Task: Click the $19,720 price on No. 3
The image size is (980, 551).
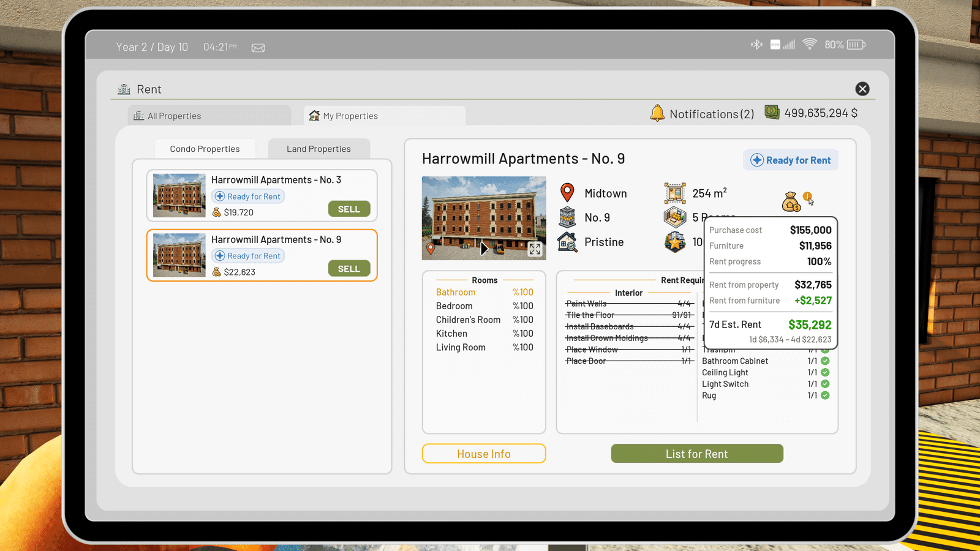Action: 239,212
